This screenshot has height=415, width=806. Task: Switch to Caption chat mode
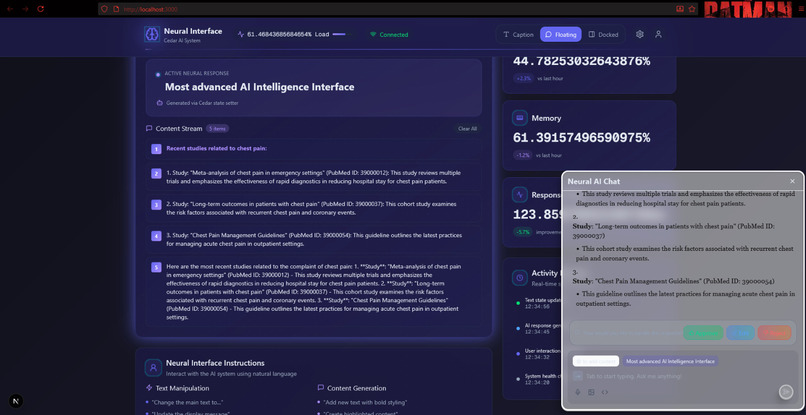[518, 34]
